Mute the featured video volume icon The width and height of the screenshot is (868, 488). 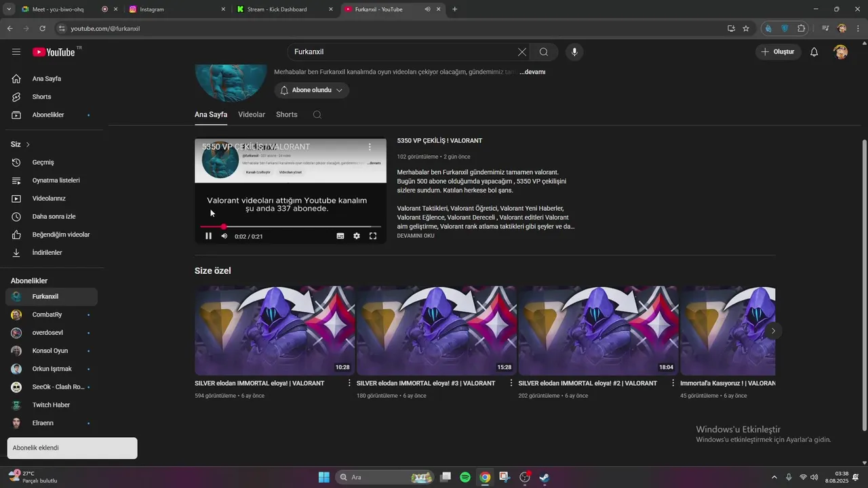coord(224,236)
